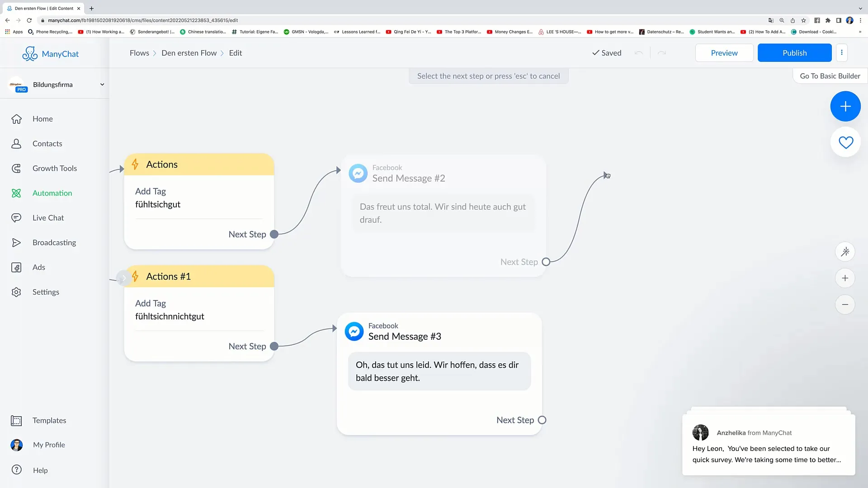Click the ManyChat logo
Image resolution: width=868 pixels, height=488 pixels.
(50, 54)
